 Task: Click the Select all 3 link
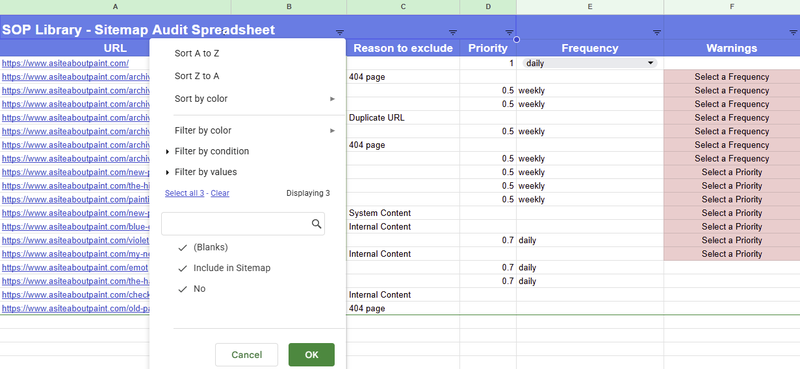185,193
